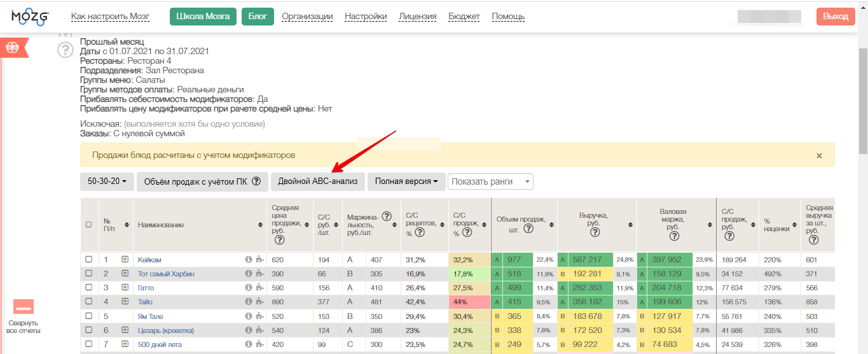The width and height of the screenshot is (868, 354).
Task: Click the info icon in the Кейкам row
Action: point(249,260)
